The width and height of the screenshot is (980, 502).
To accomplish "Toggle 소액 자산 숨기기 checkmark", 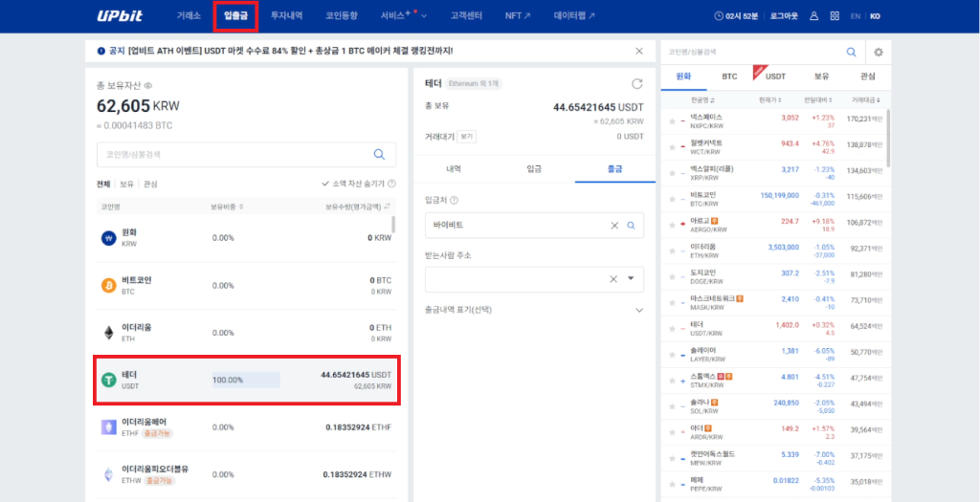I will [325, 185].
